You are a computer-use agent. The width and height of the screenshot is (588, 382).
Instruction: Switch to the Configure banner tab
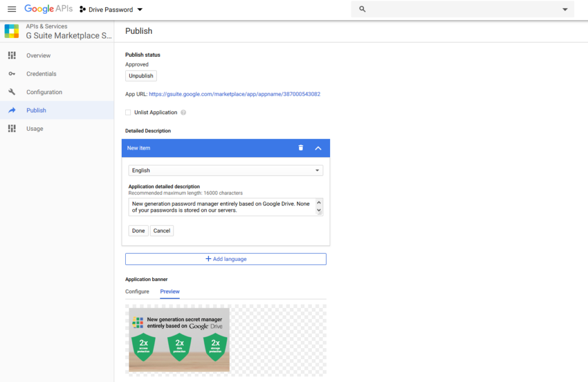click(137, 291)
